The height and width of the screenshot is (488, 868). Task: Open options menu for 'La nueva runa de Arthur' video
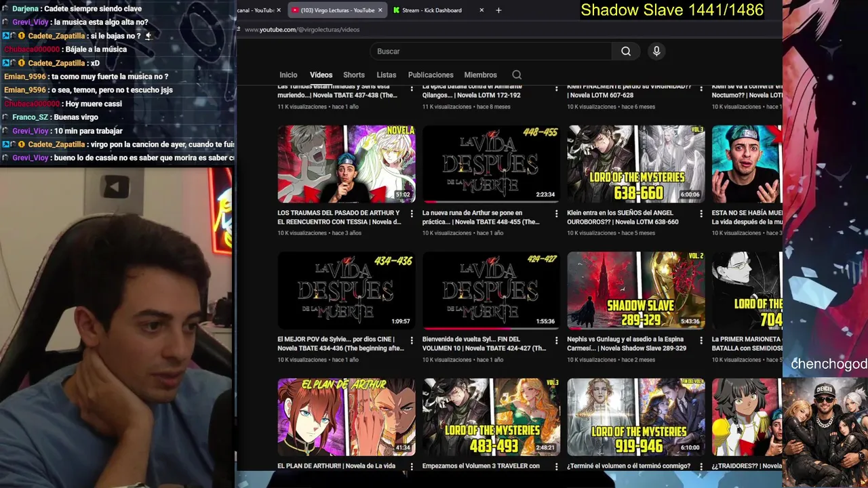556,213
